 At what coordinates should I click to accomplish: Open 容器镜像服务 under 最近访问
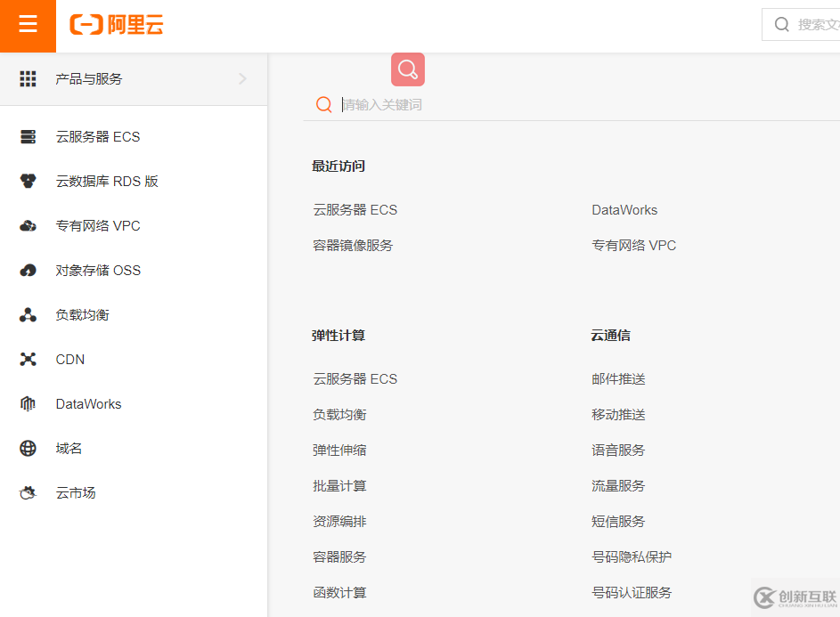[x=353, y=246]
